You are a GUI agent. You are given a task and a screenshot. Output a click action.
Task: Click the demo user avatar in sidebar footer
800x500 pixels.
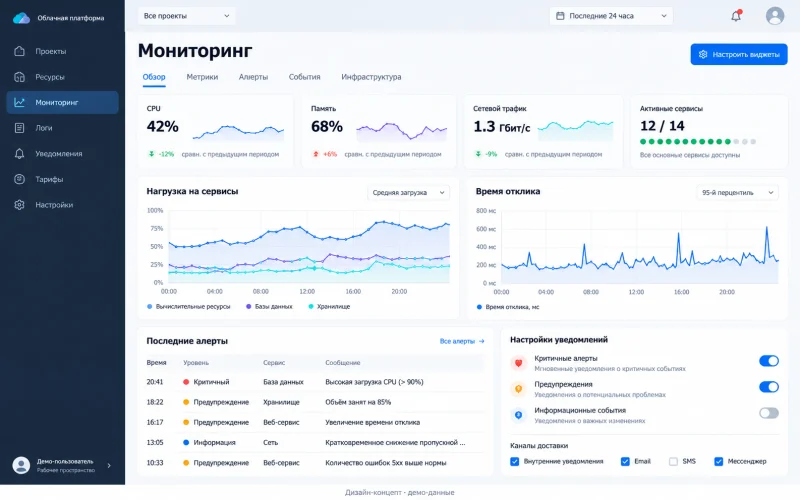click(x=21, y=465)
